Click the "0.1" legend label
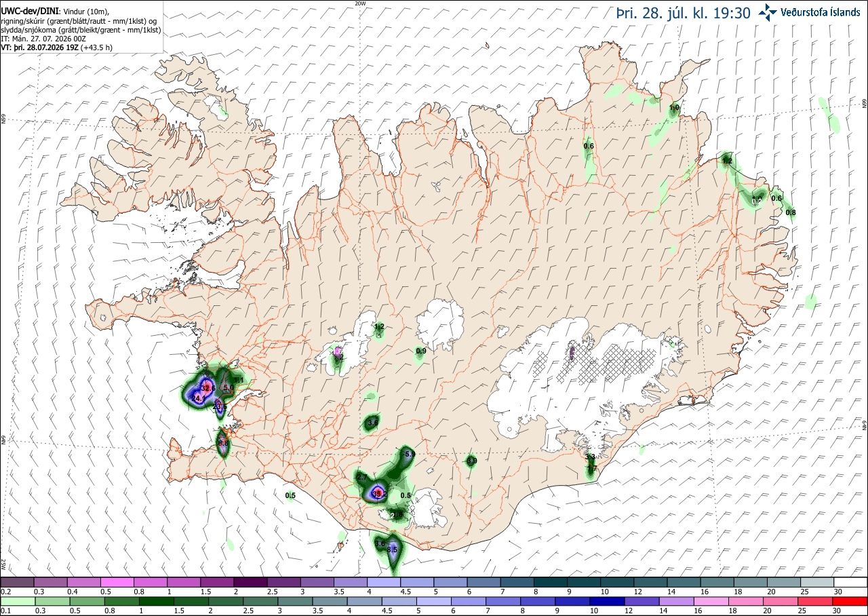 (x=5, y=611)
